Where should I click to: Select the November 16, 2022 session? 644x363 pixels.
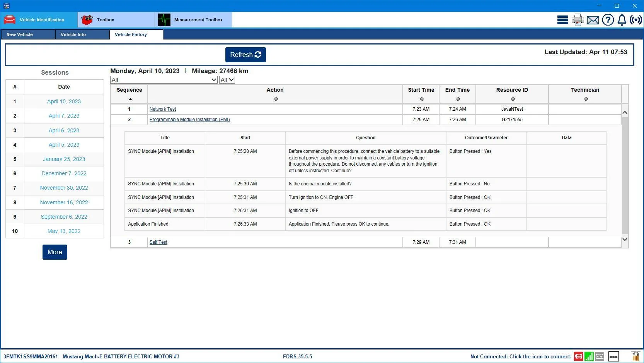(x=64, y=202)
